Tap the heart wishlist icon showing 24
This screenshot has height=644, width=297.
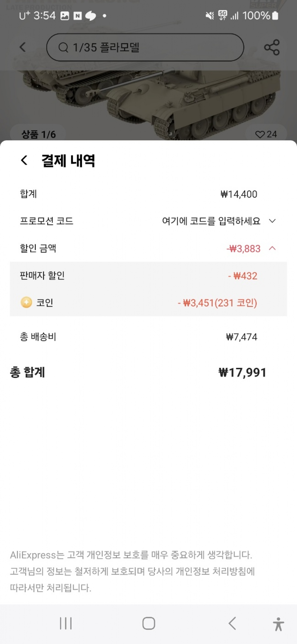[x=260, y=135]
